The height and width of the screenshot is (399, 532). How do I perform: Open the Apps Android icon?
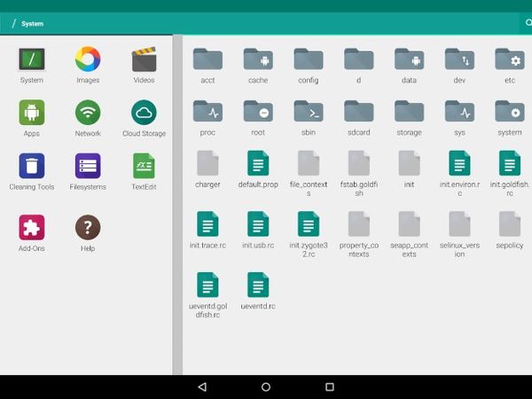[31, 113]
